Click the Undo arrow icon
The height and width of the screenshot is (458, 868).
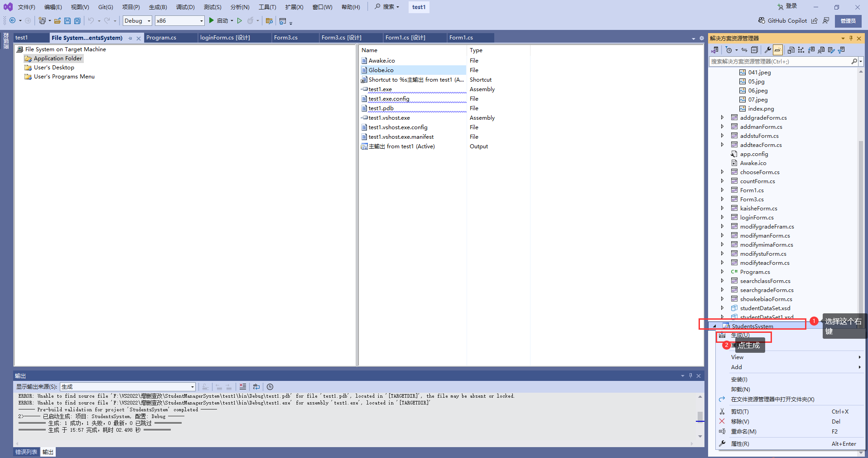click(x=91, y=20)
